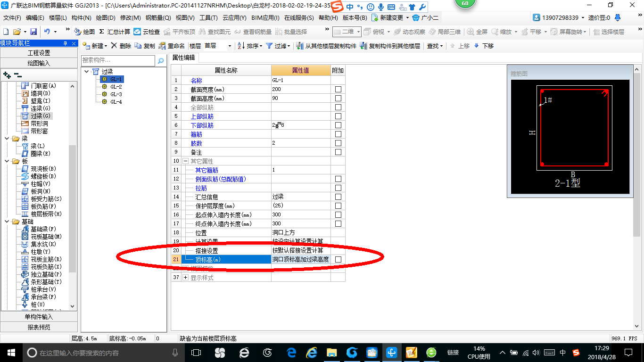The height and width of the screenshot is (362, 644).
Task: Open the 查找 dropdown
Action: (434, 46)
